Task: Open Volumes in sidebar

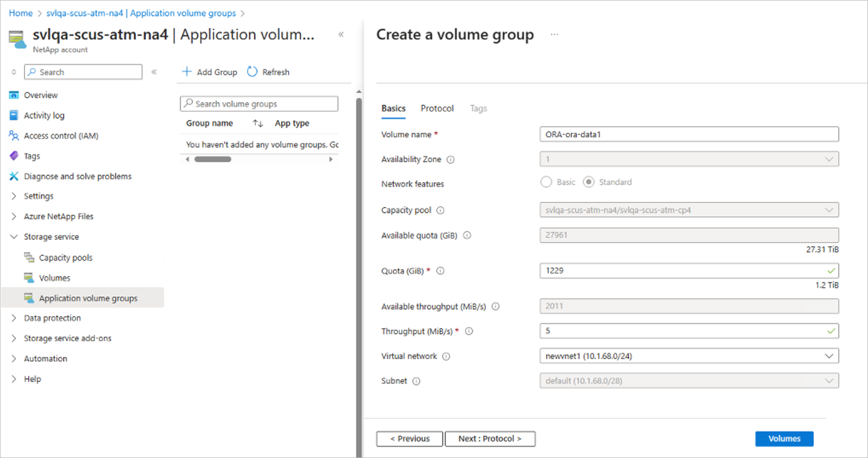Action: coord(55,278)
